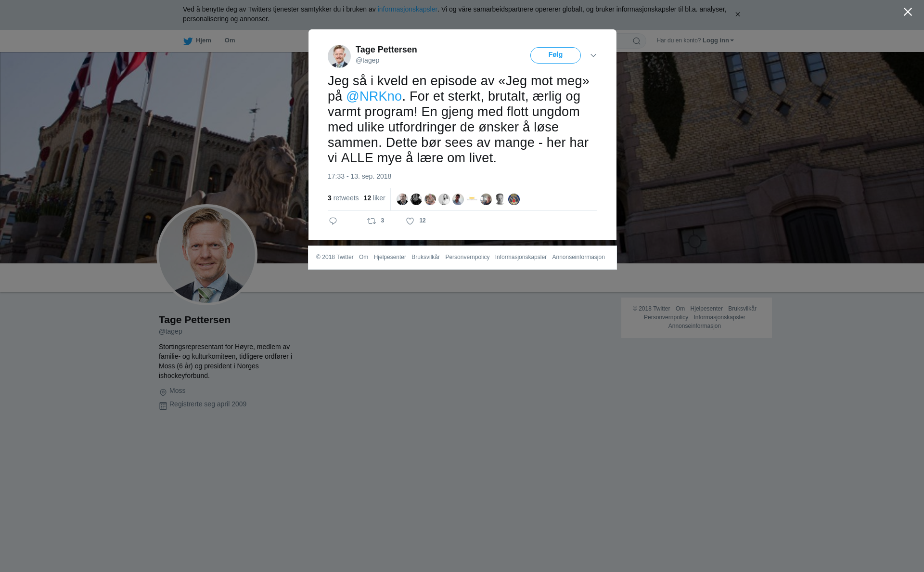View the 3 retweets list

pos(343,198)
